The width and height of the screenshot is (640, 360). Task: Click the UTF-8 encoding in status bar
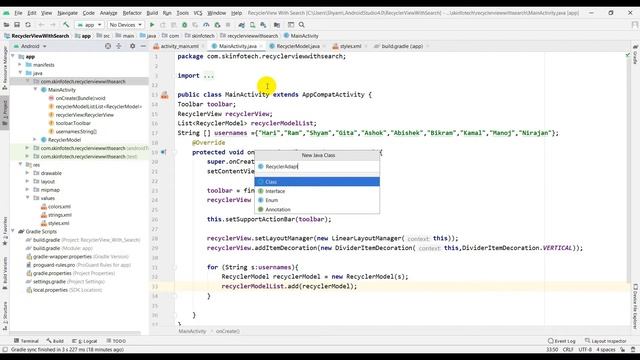(584, 349)
